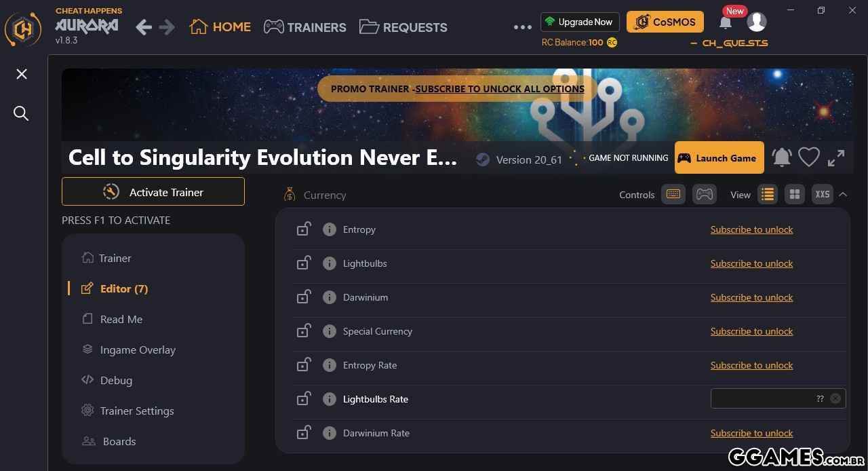Switch controls to keyboard icon

[x=673, y=195]
